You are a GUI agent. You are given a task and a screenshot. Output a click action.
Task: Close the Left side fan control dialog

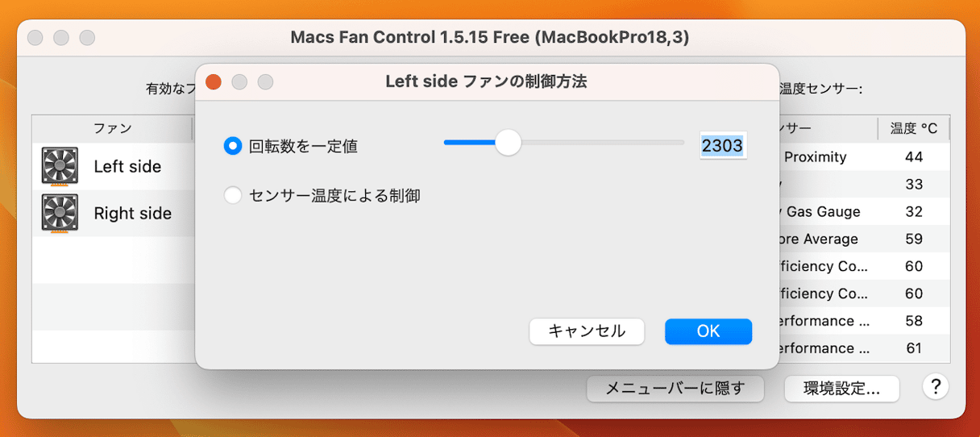point(214,81)
